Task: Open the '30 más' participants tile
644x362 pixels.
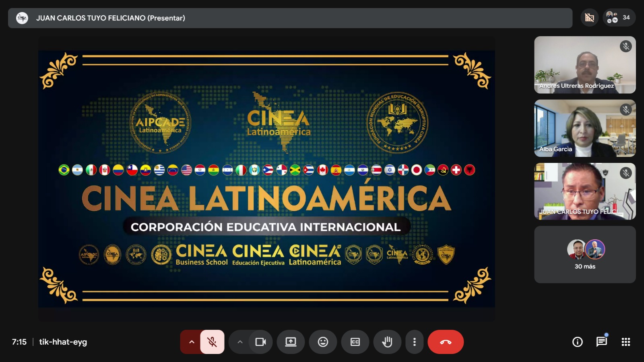Action: point(585,255)
